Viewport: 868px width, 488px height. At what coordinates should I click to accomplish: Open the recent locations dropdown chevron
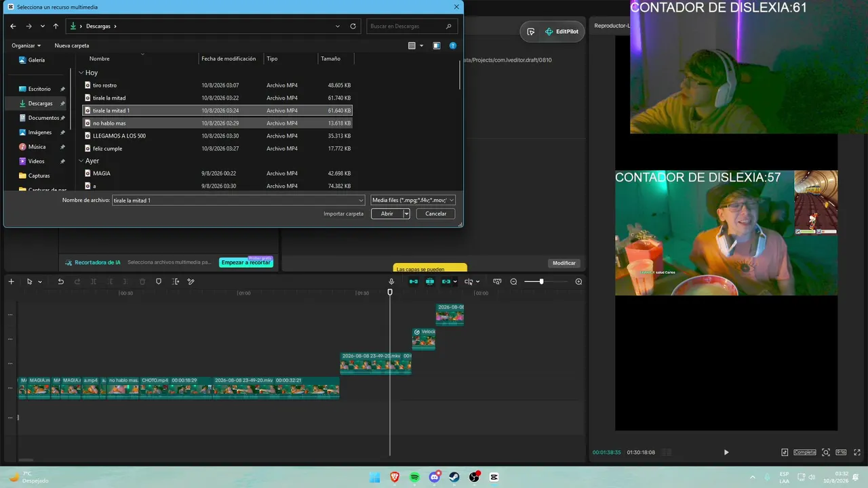(42, 26)
